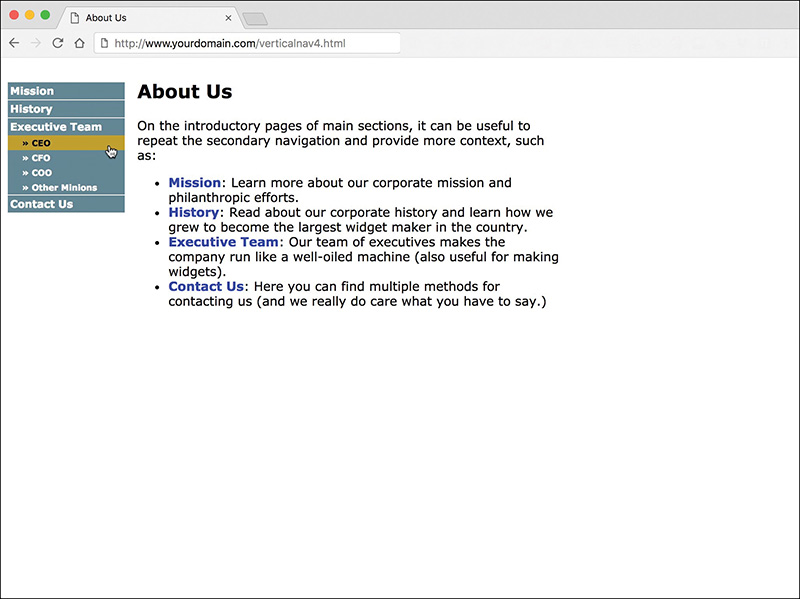This screenshot has width=800, height=599.
Task: Close the About Us tab
Action: tap(229, 18)
